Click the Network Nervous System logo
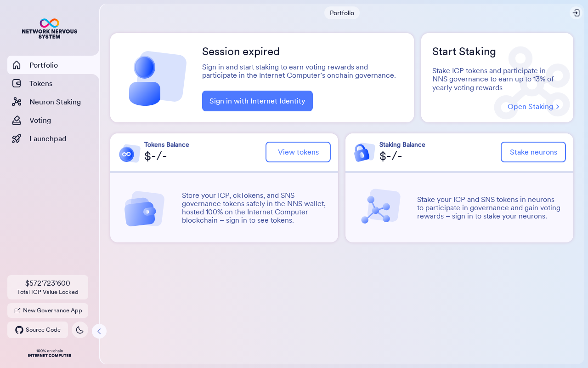 (x=50, y=29)
